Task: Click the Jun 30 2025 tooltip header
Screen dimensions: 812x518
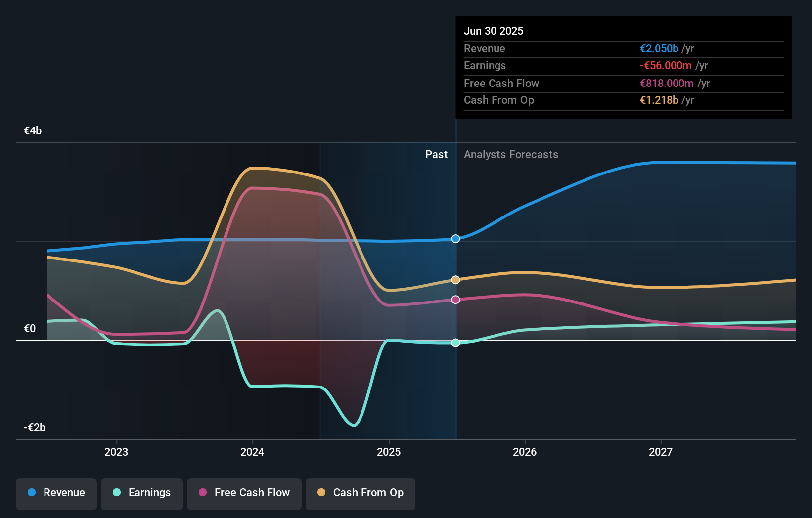Action: (494, 31)
